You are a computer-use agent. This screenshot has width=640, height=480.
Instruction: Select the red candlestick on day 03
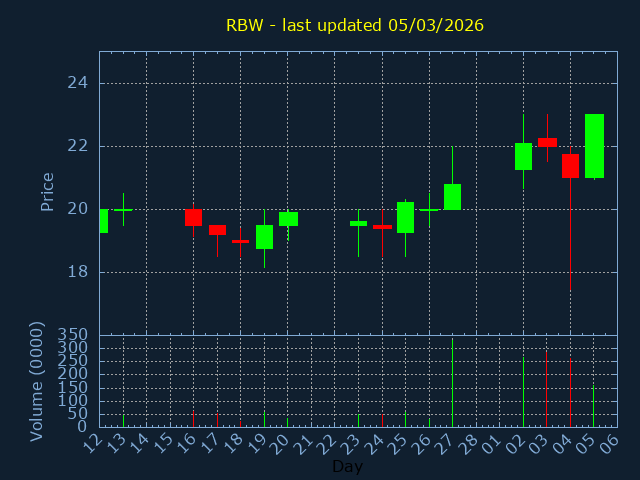tap(547, 142)
